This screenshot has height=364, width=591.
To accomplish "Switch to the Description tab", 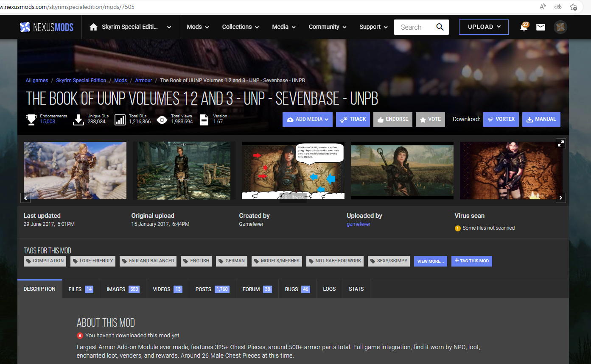I will [x=39, y=289].
